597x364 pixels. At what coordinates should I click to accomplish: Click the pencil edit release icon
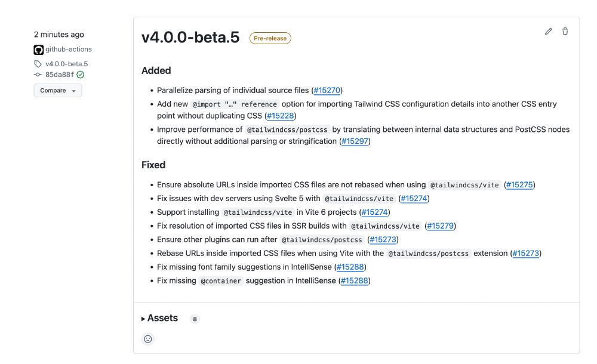(548, 31)
